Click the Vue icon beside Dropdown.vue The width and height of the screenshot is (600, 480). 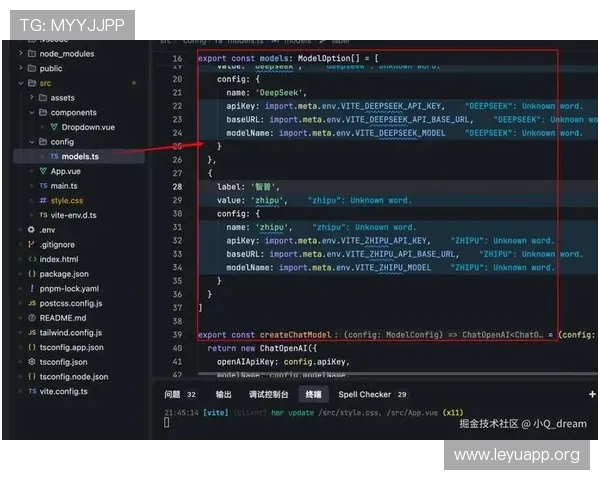click(54, 127)
